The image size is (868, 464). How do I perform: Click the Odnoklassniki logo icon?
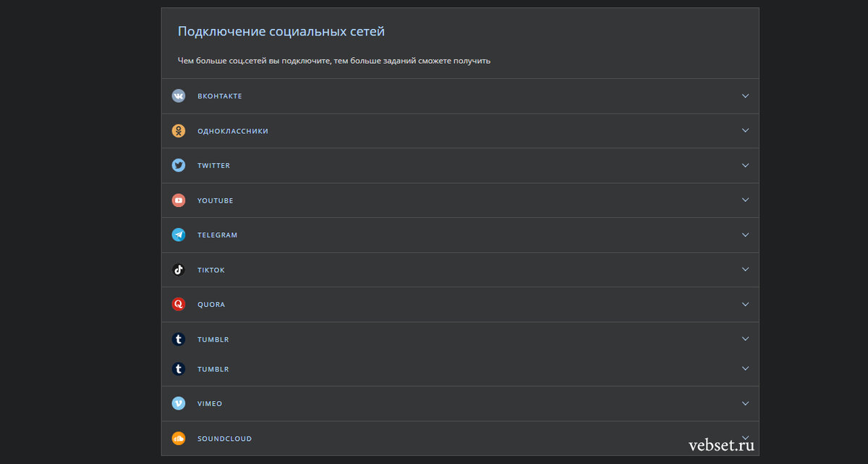coord(179,131)
